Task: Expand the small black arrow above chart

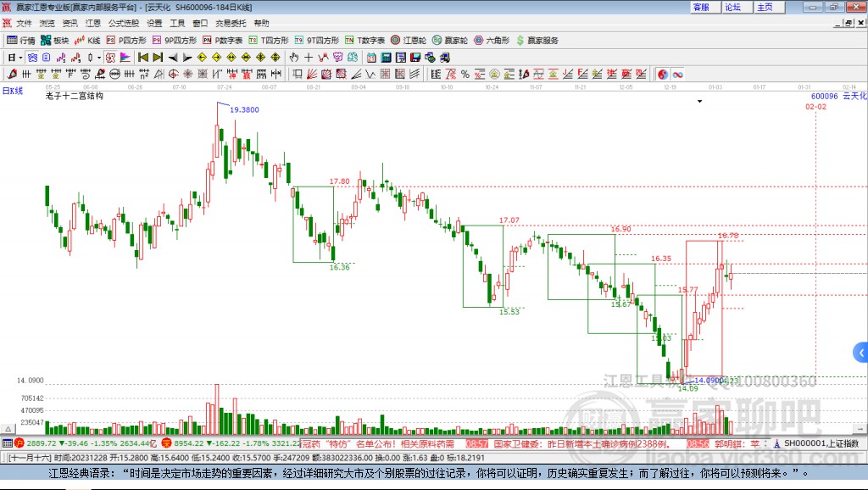Action: (699, 102)
